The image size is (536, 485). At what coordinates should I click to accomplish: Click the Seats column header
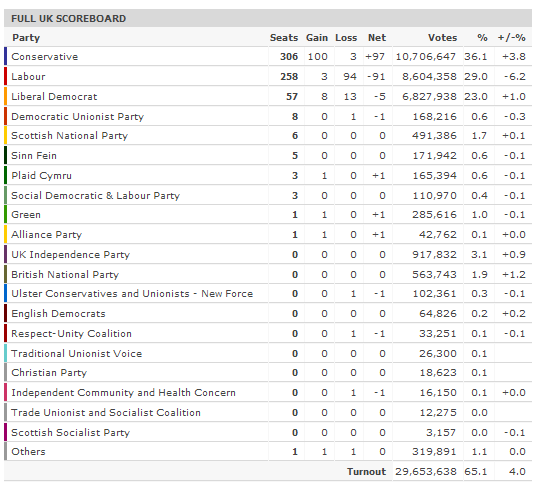(284, 38)
